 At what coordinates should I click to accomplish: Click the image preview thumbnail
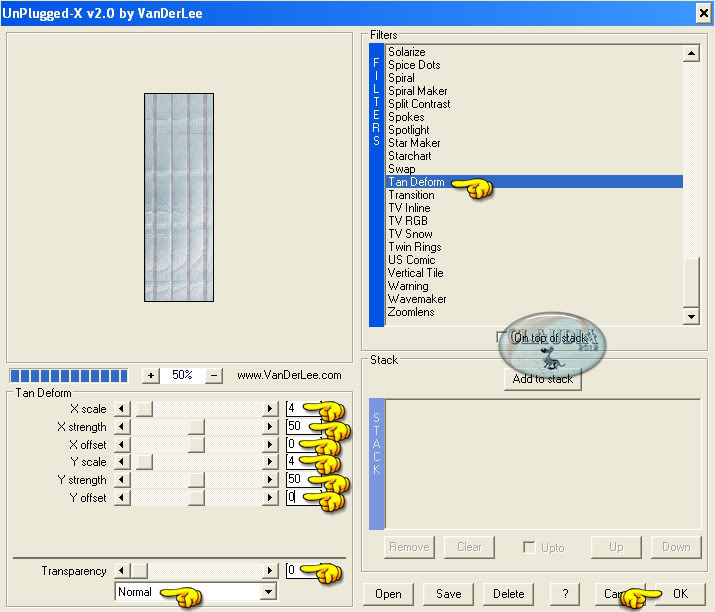click(x=179, y=197)
